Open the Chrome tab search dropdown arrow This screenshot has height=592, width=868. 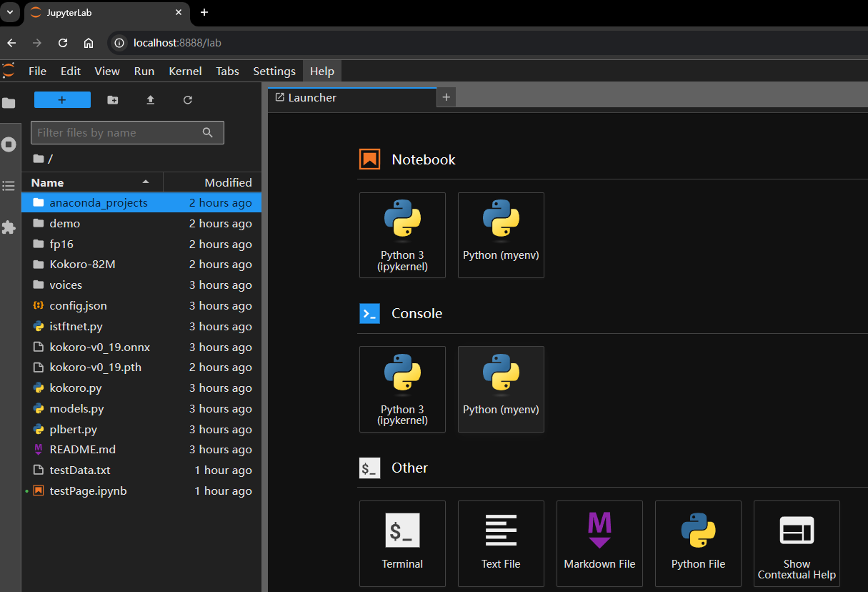(11, 12)
